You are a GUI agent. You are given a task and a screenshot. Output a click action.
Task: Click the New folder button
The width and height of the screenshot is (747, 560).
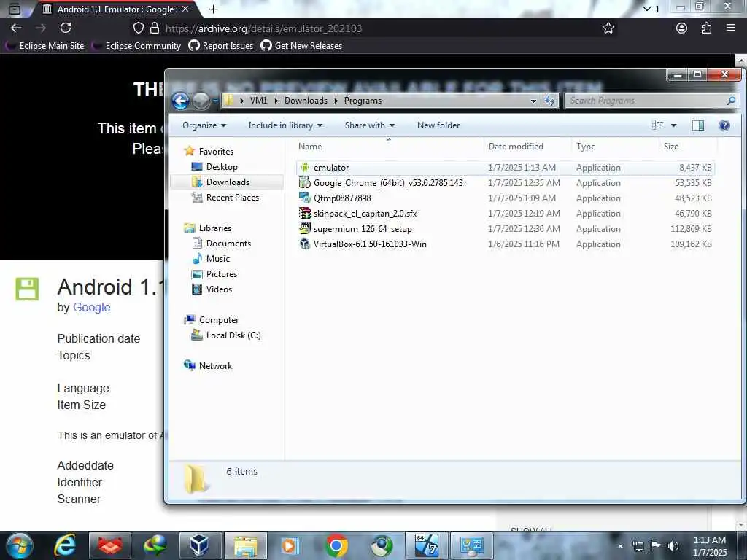tap(438, 125)
